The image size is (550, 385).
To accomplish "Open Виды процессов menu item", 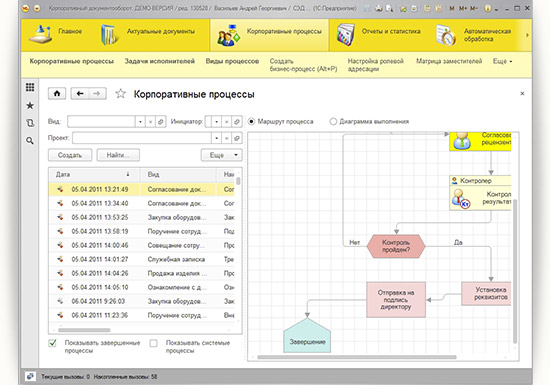I will [232, 61].
